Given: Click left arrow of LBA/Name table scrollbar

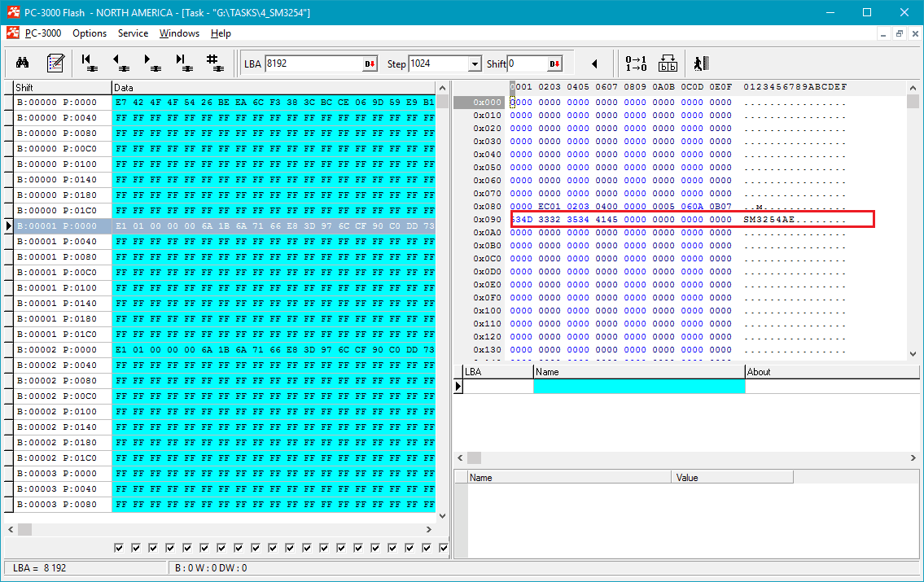Looking at the screenshot, I should coord(460,457).
